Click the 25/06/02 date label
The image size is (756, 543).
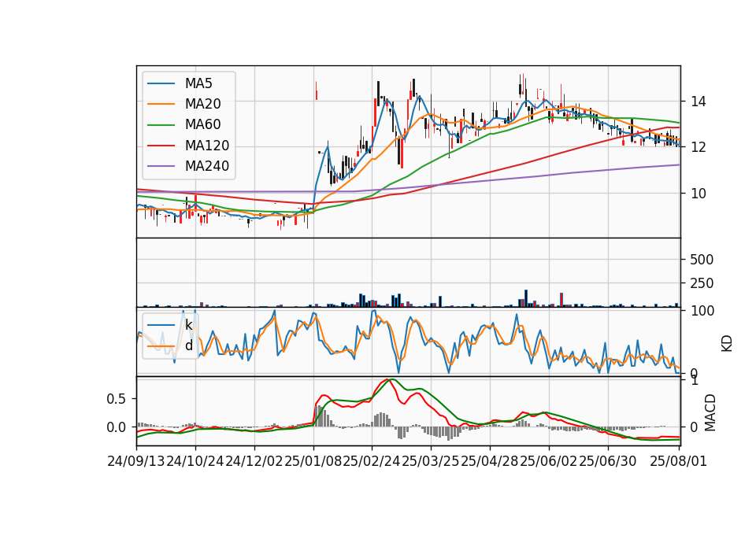tap(549, 461)
